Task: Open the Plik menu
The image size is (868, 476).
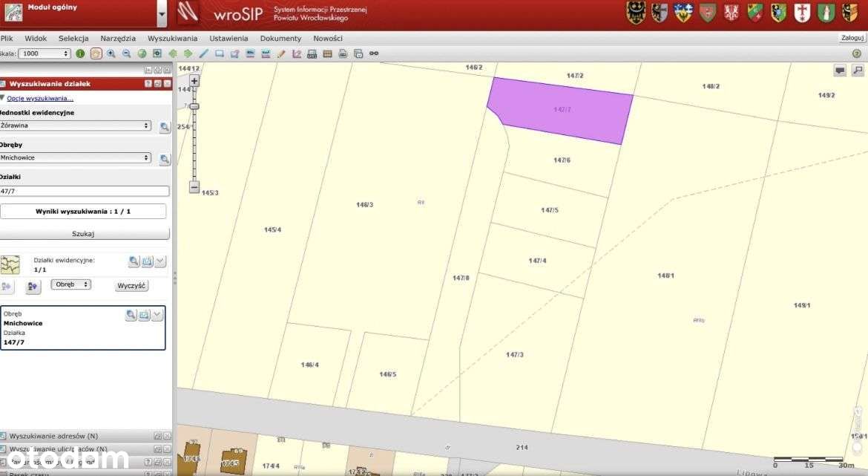Action: pyautogui.click(x=7, y=38)
